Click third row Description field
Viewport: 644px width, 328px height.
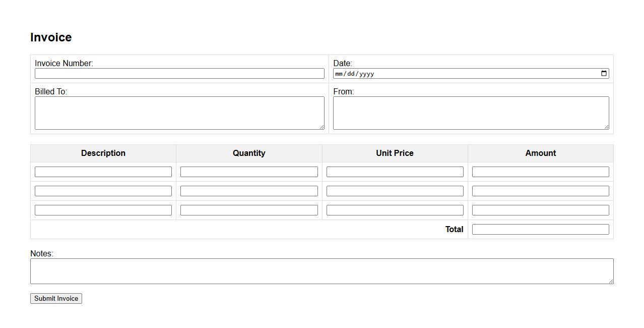click(x=103, y=210)
